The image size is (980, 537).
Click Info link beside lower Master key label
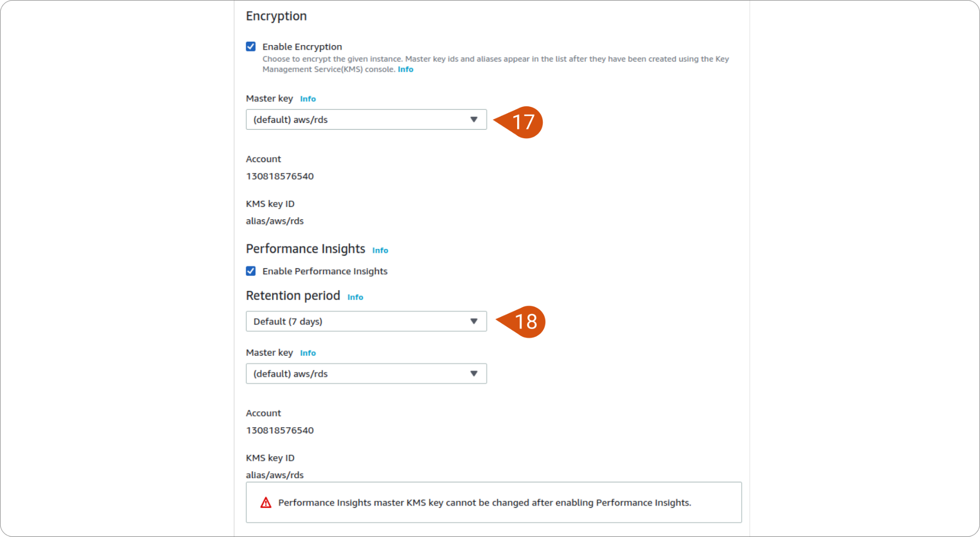pos(308,353)
